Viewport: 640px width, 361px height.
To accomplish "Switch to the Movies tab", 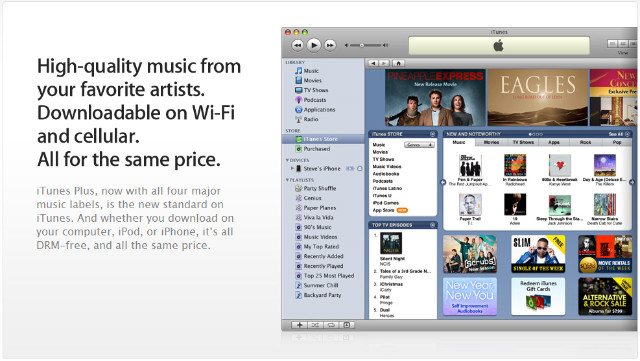I will tap(491, 143).
